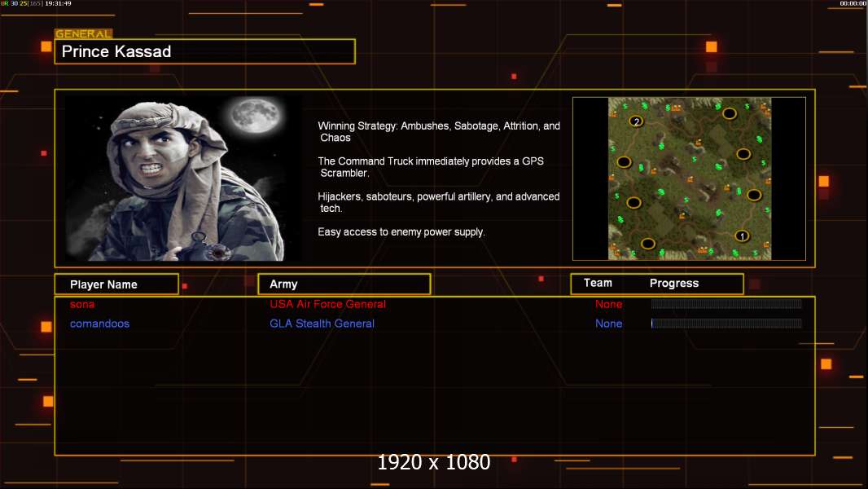Click Easy access to enemy power text
Image resolution: width=868 pixels, height=489 pixels.
point(401,232)
